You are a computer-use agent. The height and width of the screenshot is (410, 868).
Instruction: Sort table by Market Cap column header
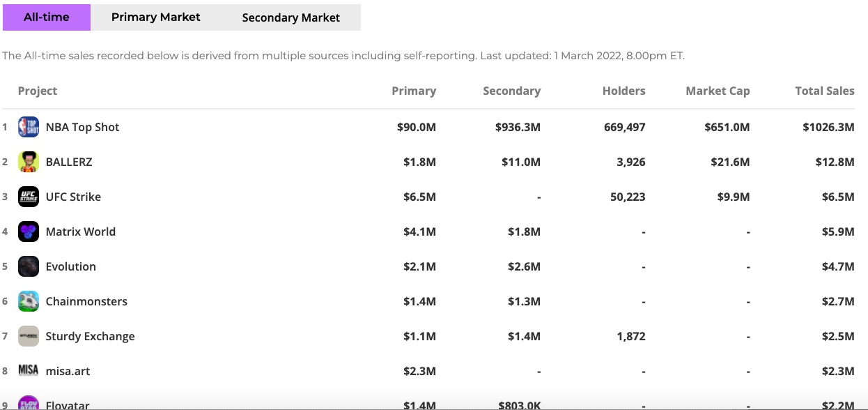point(718,91)
